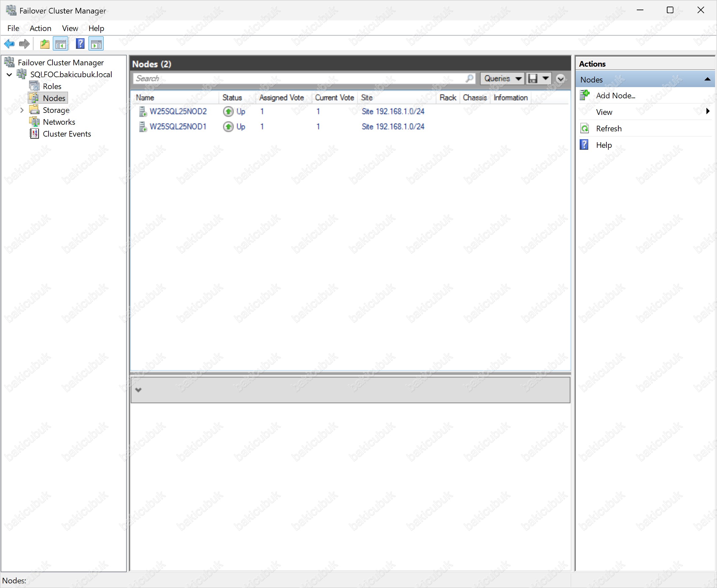Click the Add Node action icon

click(585, 95)
